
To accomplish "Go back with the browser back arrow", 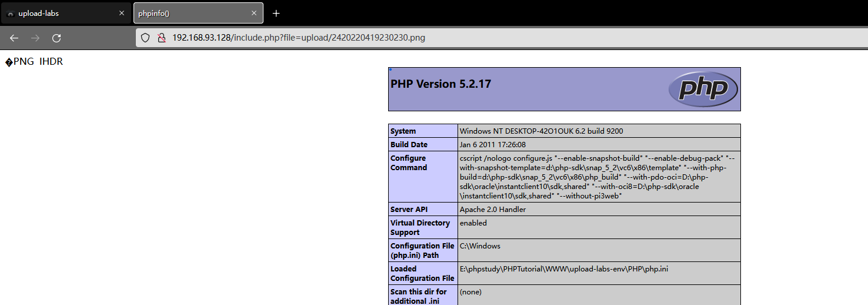I will pos(14,38).
